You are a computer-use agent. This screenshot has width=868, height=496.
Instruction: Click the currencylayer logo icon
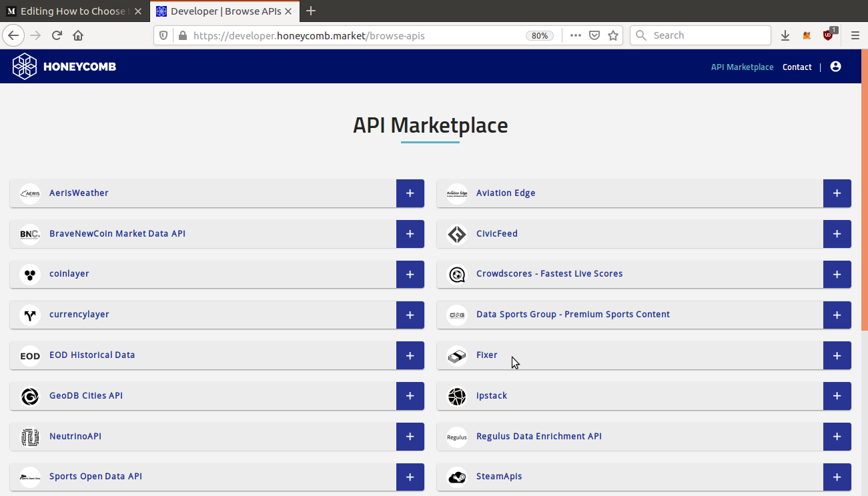click(x=30, y=315)
